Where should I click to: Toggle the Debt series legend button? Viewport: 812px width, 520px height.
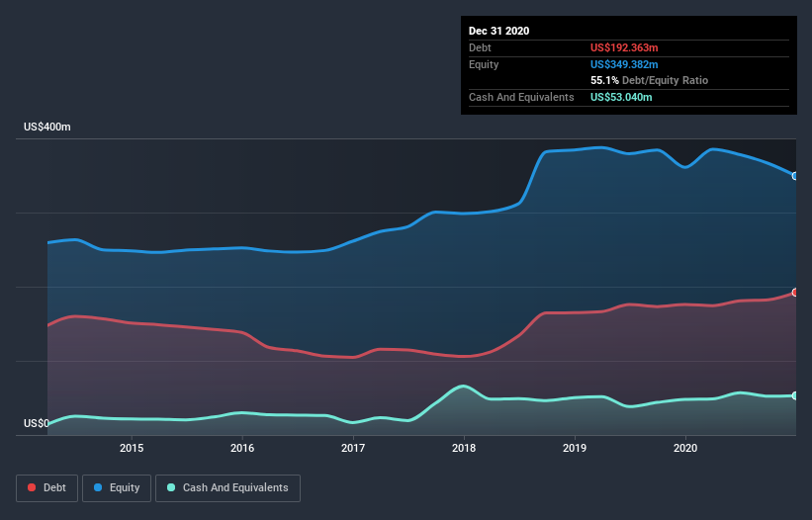[46, 488]
